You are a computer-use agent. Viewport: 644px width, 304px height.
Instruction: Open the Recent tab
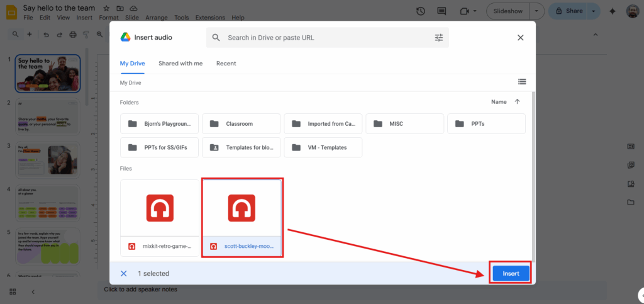point(226,64)
